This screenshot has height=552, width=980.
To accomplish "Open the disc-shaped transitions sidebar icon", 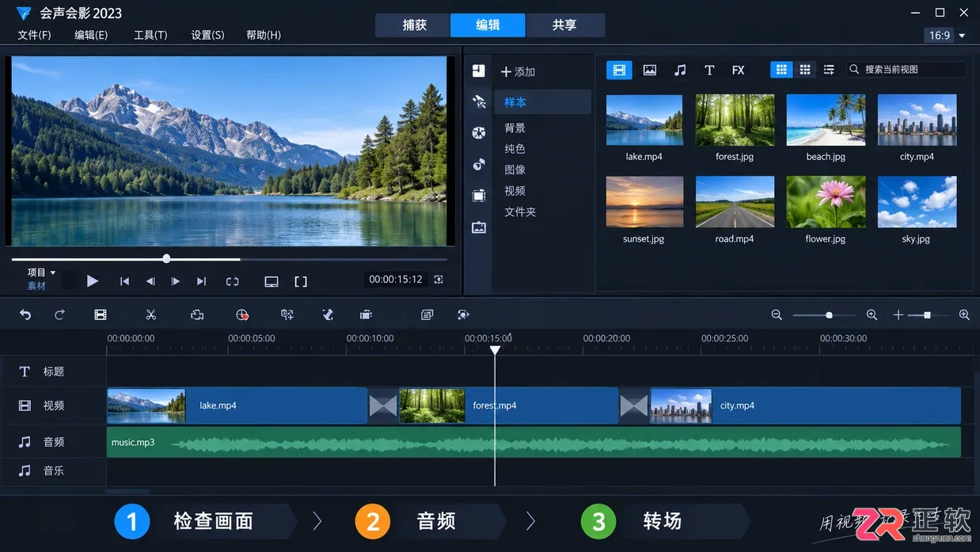I will 478,132.
